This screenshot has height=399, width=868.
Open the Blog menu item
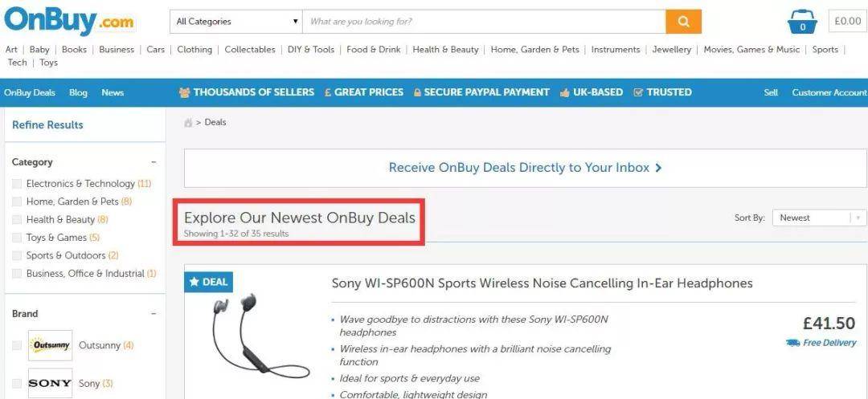[78, 93]
